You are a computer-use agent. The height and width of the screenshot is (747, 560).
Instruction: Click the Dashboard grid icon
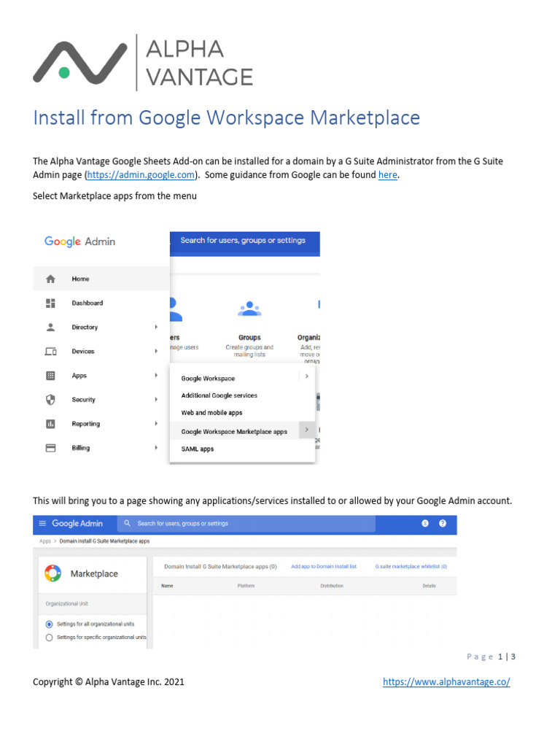pos(50,303)
